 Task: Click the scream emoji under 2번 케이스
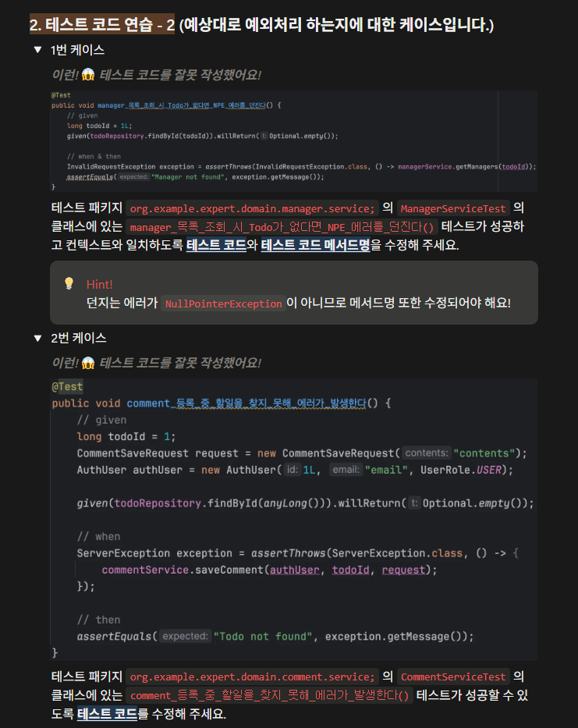tap(88, 363)
